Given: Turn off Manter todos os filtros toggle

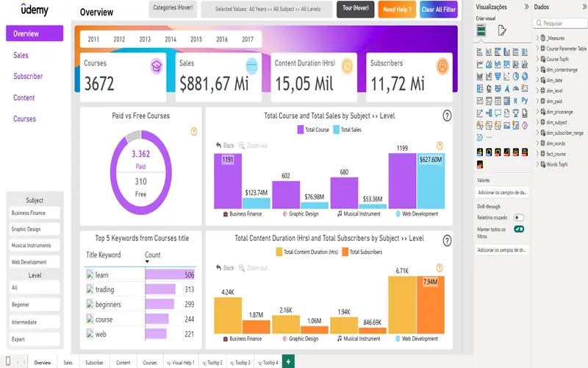Looking at the screenshot, I should [519, 230].
